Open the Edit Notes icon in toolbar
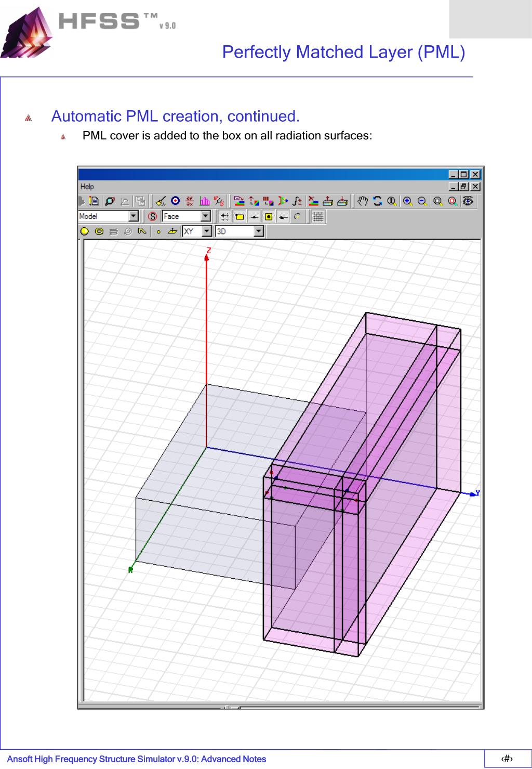This screenshot has height=769, width=532. [94, 201]
